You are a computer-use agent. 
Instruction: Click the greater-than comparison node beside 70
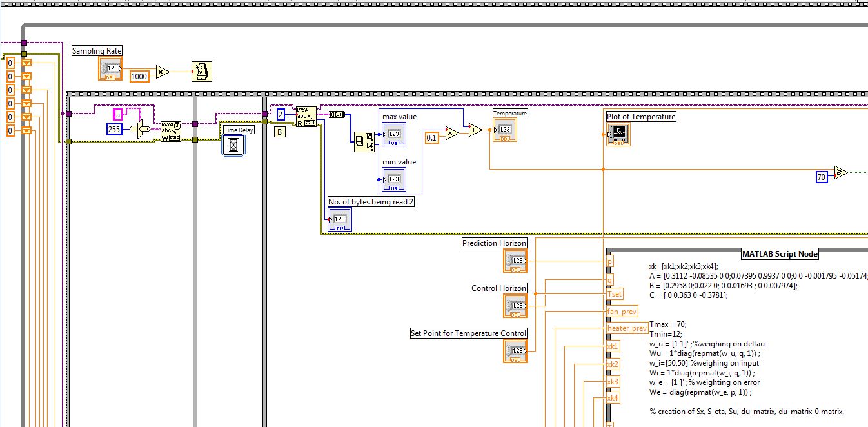click(x=840, y=172)
